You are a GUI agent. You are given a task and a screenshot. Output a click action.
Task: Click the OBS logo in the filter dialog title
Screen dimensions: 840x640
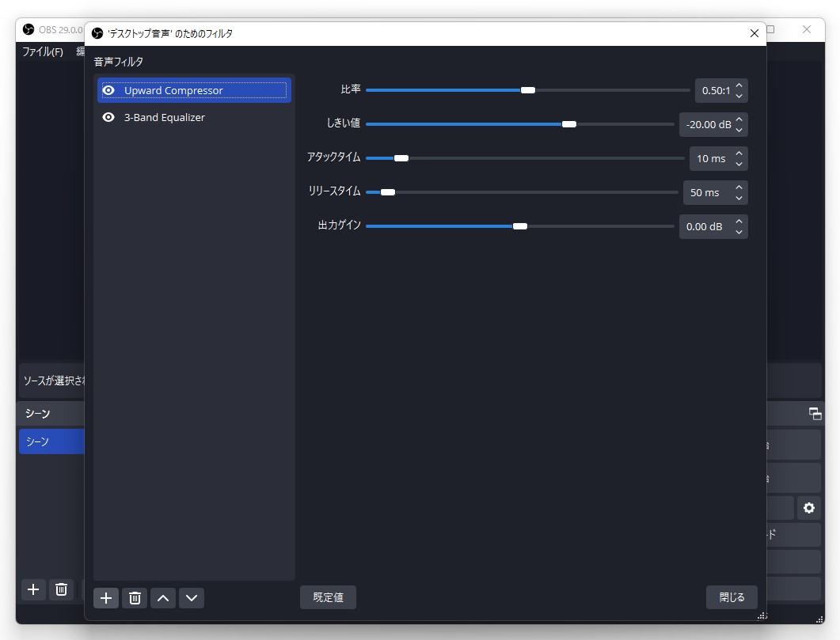(x=96, y=33)
